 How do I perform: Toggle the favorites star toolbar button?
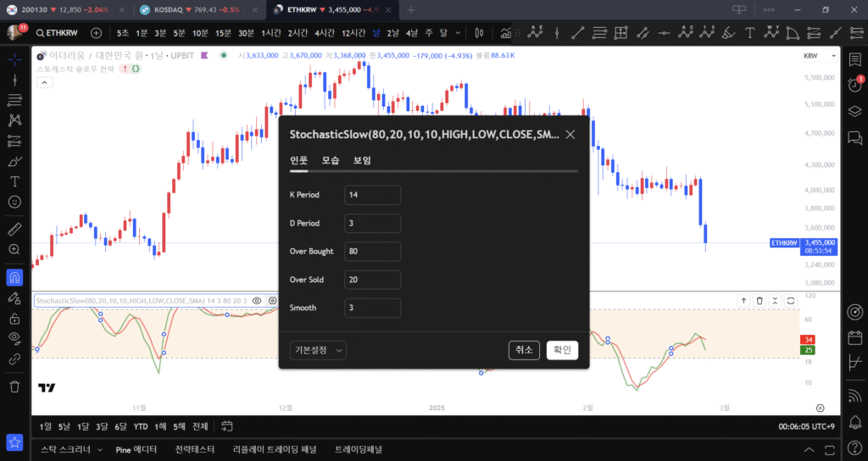coord(15,442)
